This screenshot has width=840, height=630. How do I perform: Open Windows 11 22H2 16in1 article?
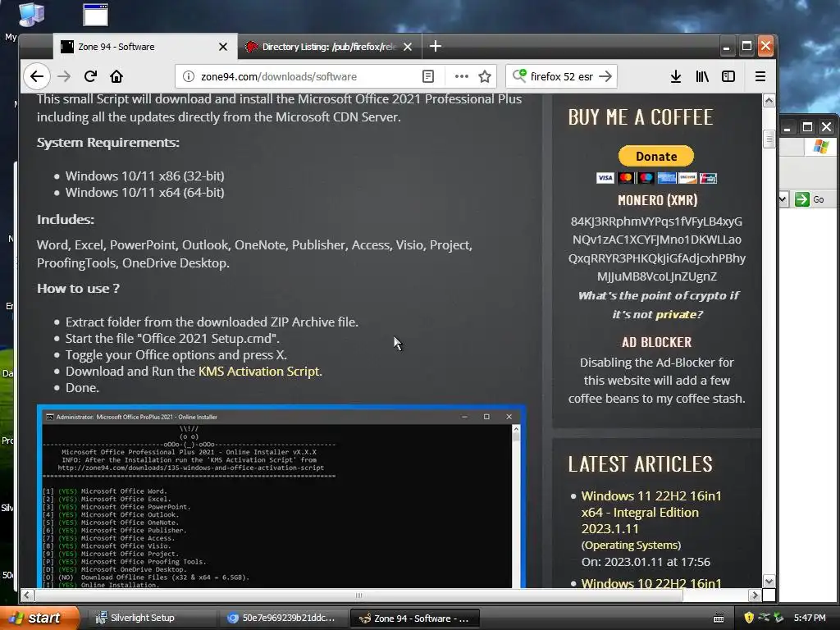(651, 512)
